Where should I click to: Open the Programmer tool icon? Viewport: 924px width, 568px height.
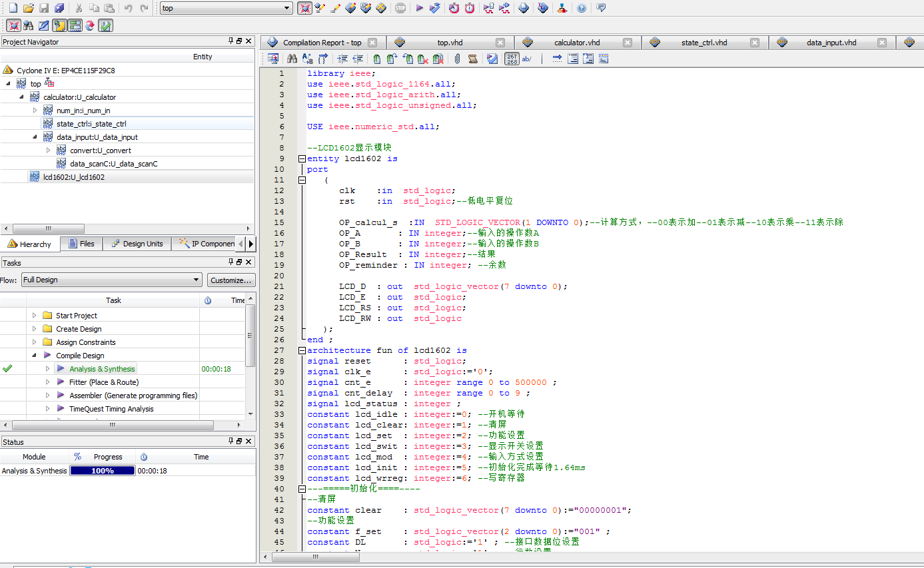tap(543, 8)
